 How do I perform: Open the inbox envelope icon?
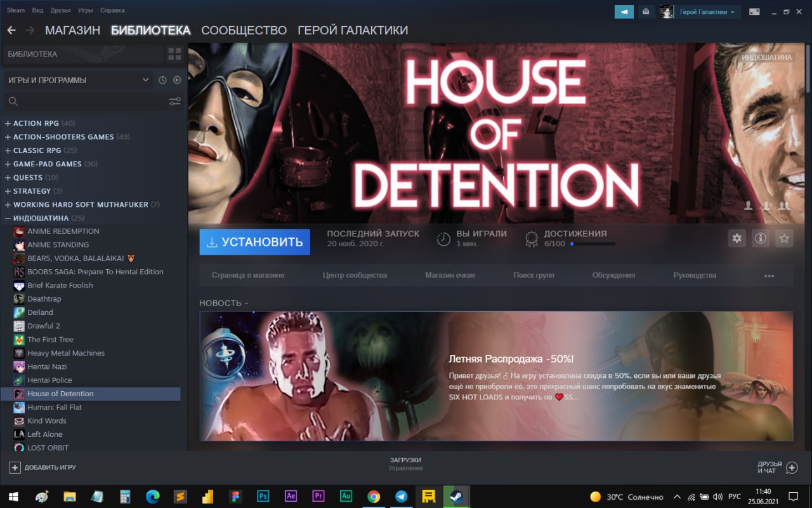pyautogui.click(x=646, y=11)
